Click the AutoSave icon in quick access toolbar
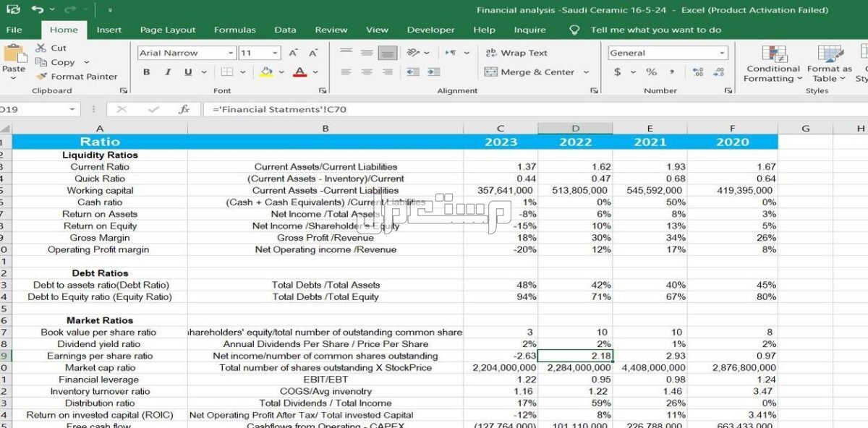 [13, 10]
